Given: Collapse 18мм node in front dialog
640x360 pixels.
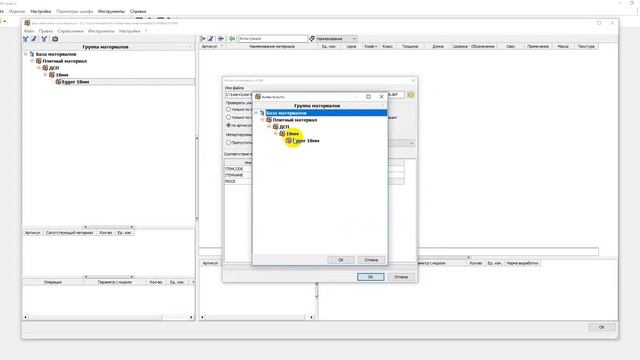Looking at the screenshot, I should tap(276, 133).
